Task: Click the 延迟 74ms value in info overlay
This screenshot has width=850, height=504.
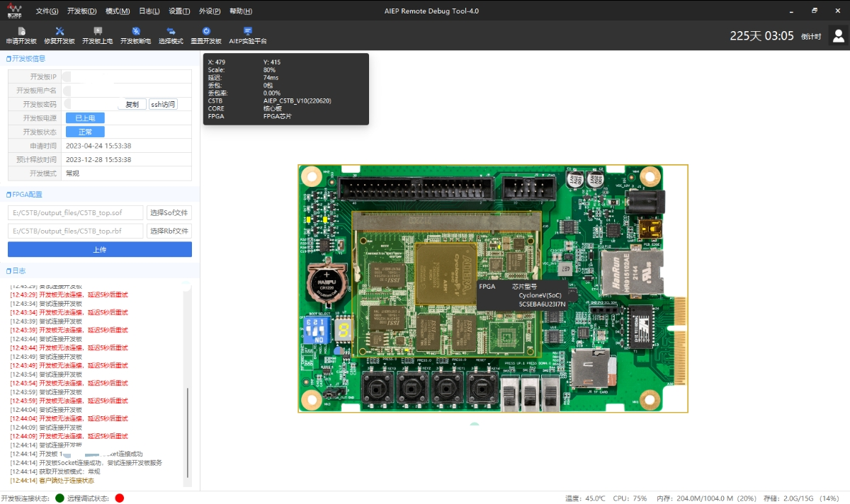Action: click(x=271, y=77)
